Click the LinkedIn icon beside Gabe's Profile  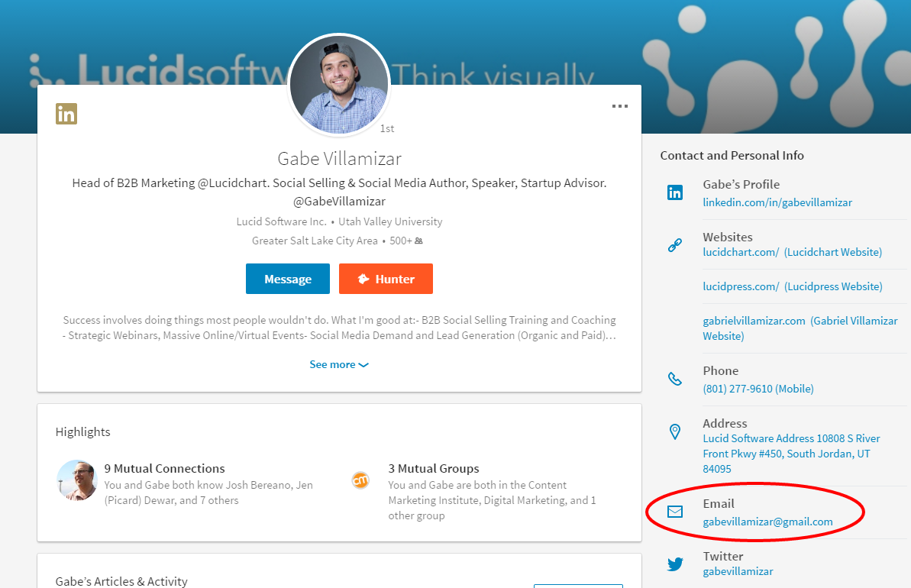coord(674,192)
